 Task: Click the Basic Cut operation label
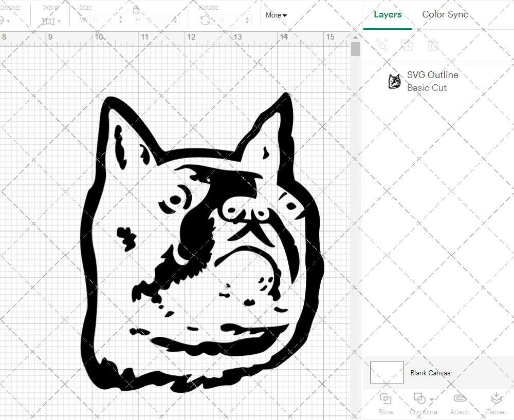tap(427, 88)
